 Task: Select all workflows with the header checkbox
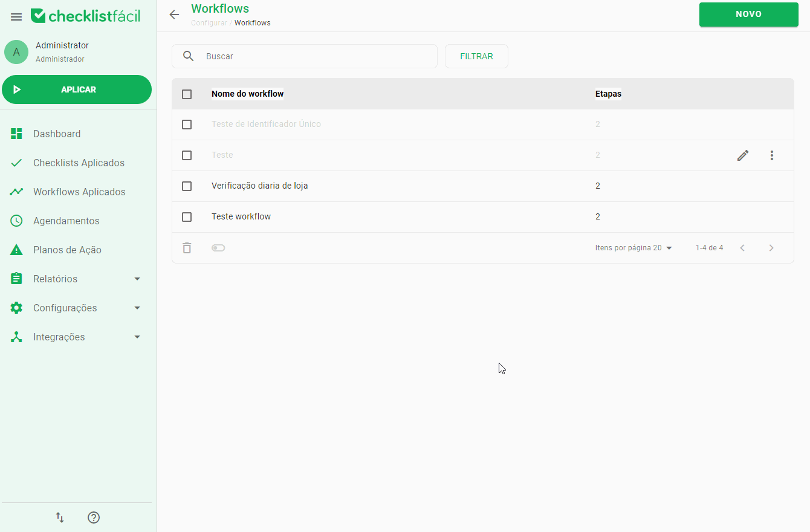pyautogui.click(x=187, y=94)
